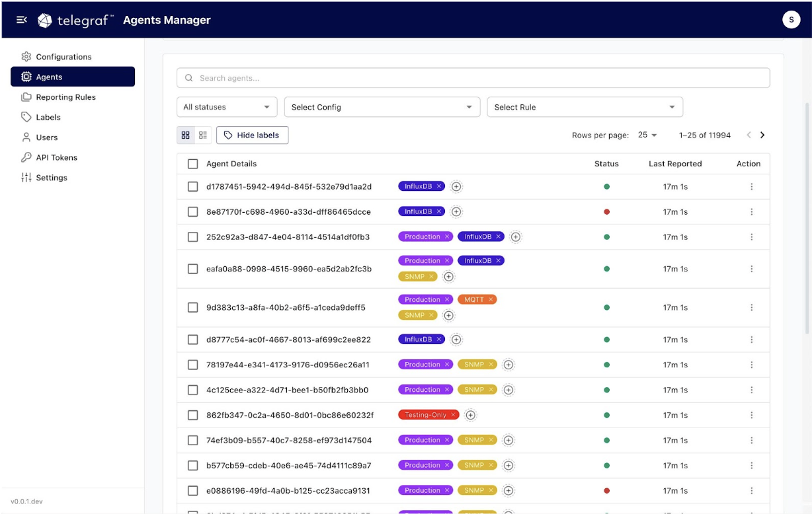The height and width of the screenshot is (514, 812).
Task: Open Reporting Rules in the sidebar
Action: (73, 97)
